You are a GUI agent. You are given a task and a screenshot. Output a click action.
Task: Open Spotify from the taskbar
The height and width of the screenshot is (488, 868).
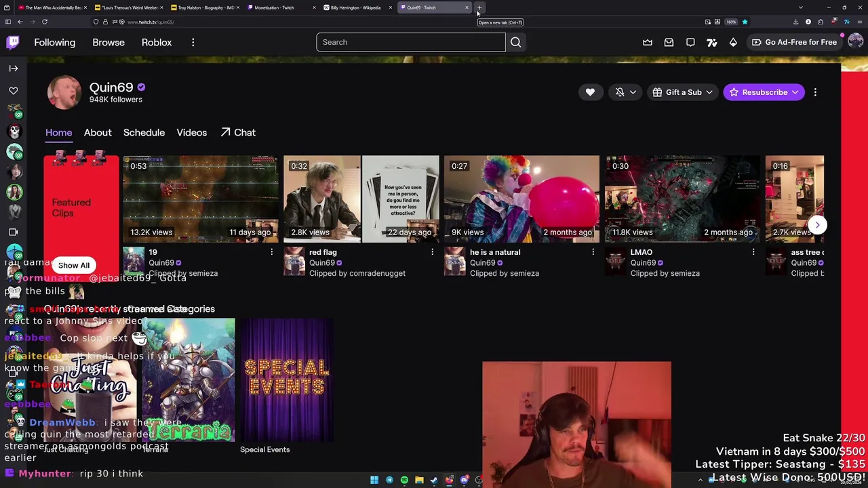tap(404, 480)
